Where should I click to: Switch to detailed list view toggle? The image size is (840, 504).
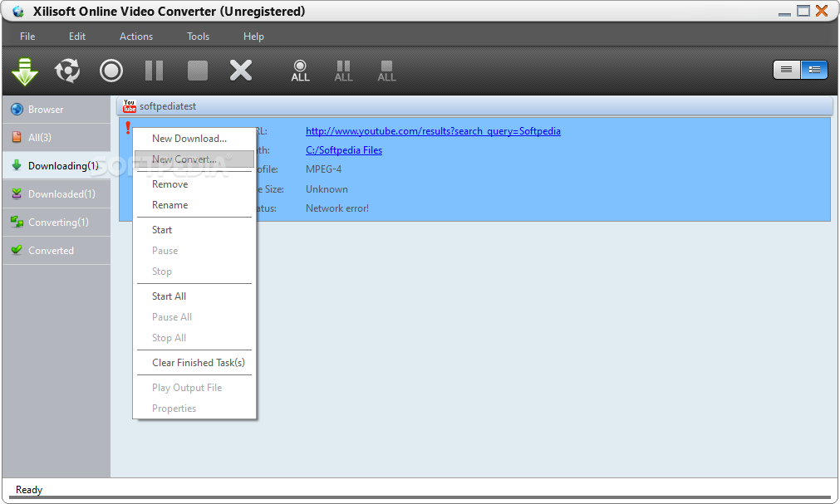(x=814, y=70)
